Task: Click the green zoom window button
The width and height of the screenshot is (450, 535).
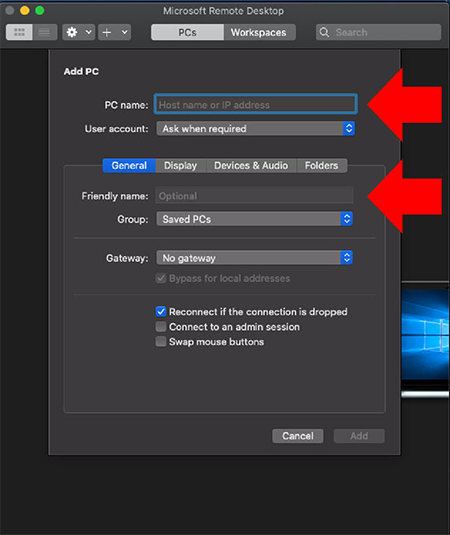Action: 40,11
